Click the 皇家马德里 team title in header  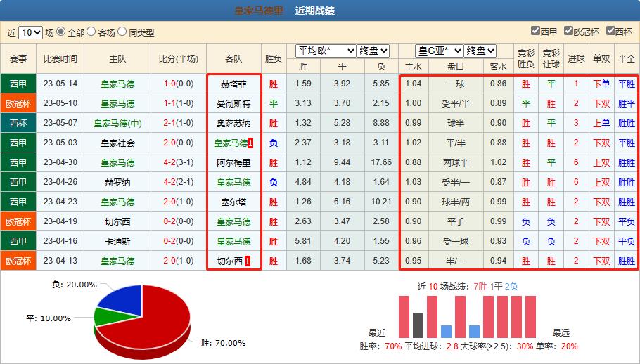[258, 11]
